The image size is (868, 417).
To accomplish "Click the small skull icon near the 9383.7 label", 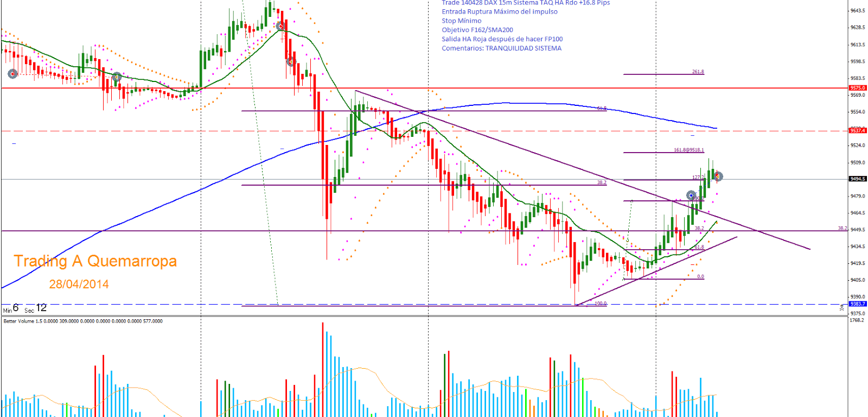I will 841,307.
